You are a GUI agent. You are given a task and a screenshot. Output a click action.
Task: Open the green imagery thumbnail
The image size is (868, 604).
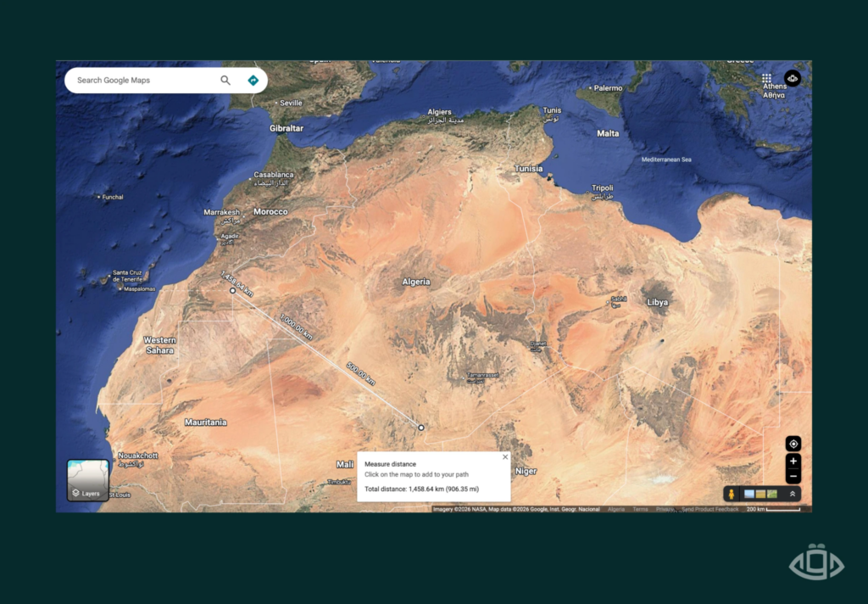(x=772, y=494)
